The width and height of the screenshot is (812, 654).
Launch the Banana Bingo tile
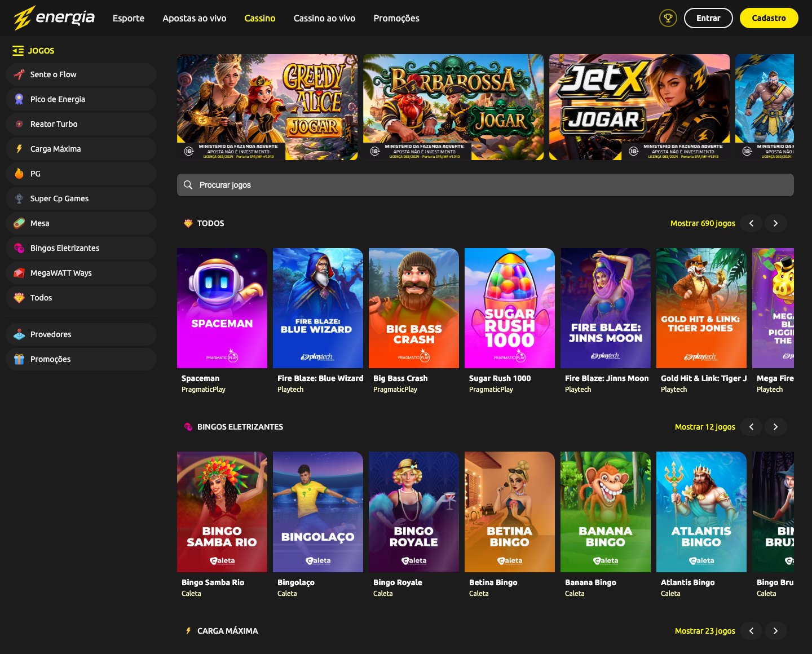point(606,512)
